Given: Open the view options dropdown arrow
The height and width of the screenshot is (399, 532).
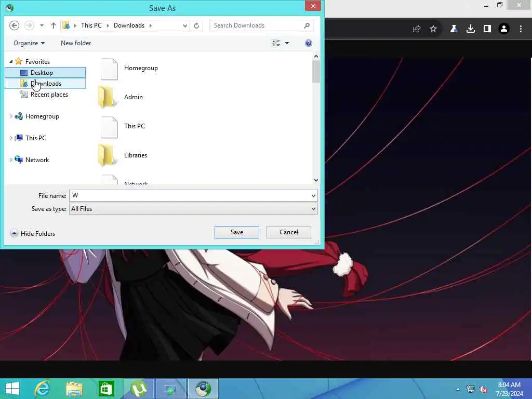Looking at the screenshot, I should coord(287,43).
